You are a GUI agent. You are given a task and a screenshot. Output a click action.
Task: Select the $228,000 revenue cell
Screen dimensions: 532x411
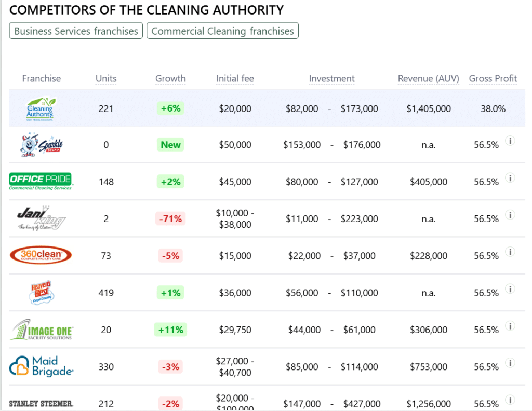click(x=429, y=256)
